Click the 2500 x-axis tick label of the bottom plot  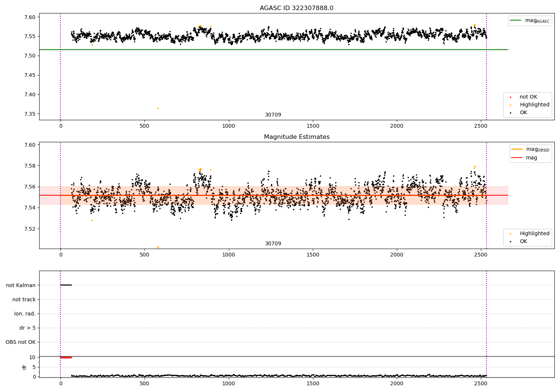point(480,383)
